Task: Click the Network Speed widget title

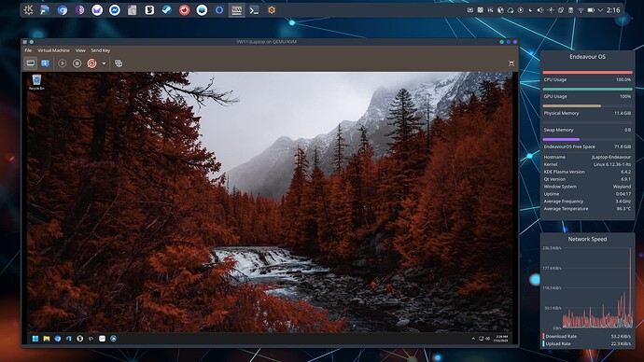Action: pos(587,239)
